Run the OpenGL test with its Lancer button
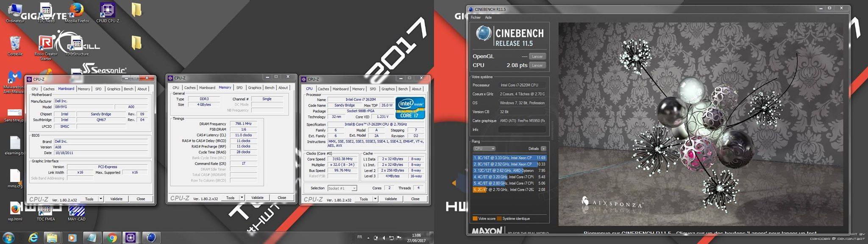The image size is (868, 244). tap(537, 56)
